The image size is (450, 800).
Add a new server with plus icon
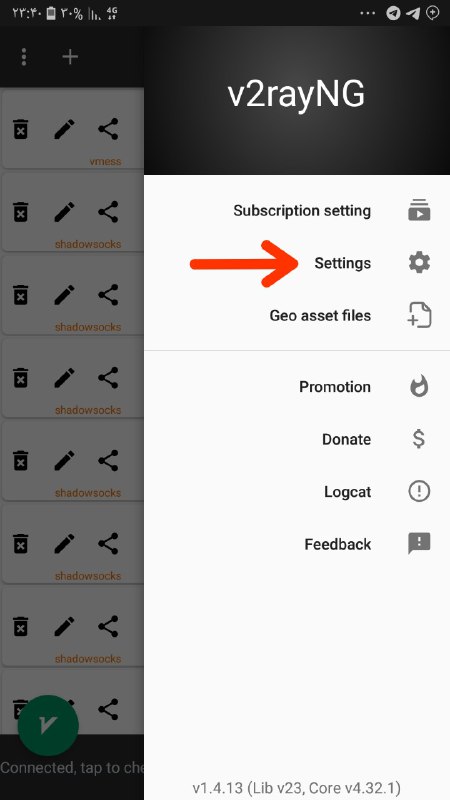[70, 57]
